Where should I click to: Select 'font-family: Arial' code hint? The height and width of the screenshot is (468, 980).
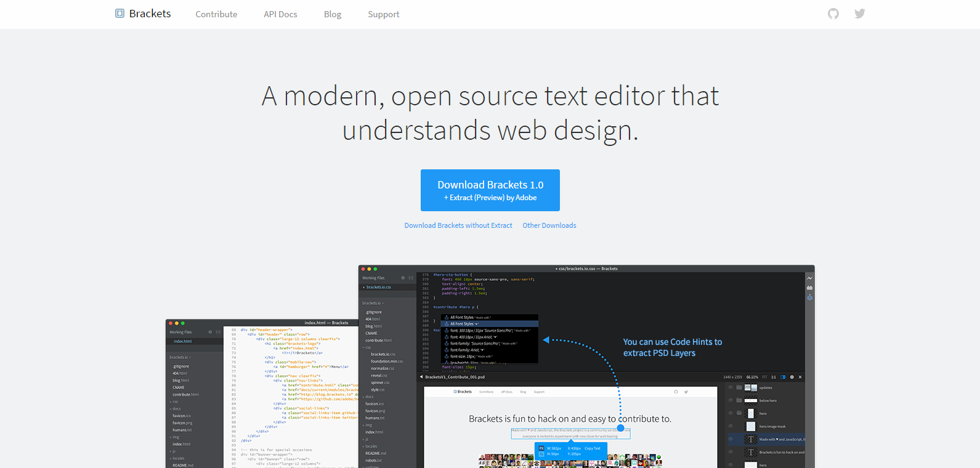[x=489, y=350]
